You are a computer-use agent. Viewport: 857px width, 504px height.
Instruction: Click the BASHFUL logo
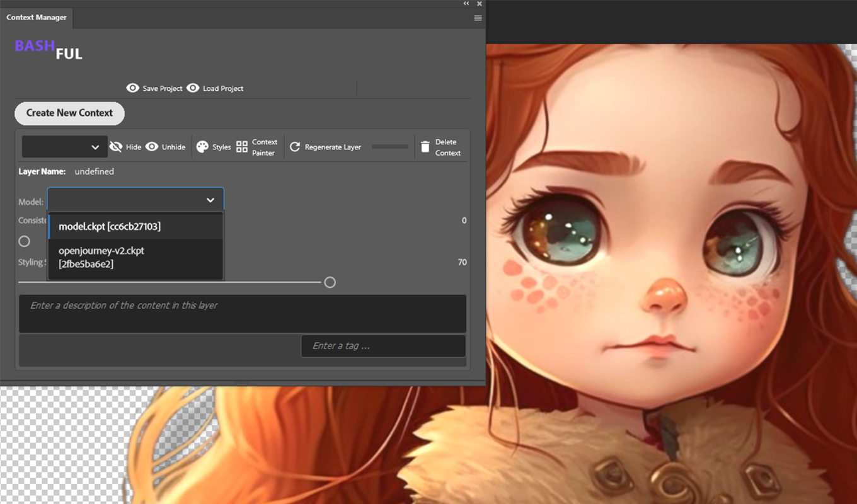tap(49, 50)
